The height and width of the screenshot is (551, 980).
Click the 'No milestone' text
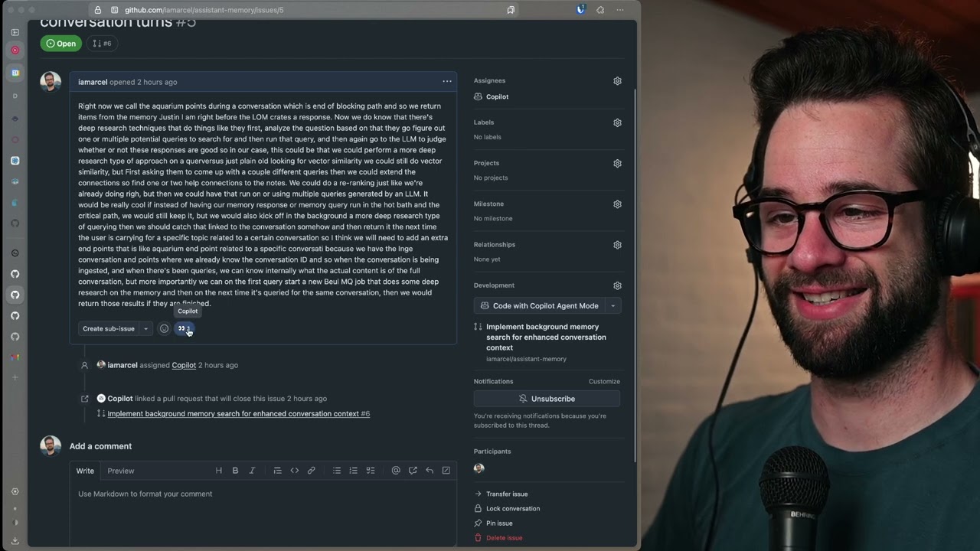click(x=493, y=218)
